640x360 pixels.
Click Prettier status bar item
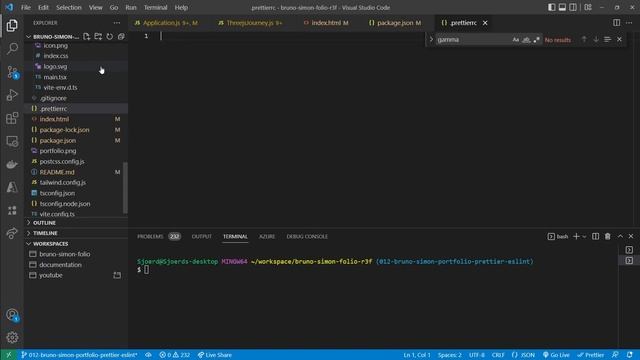[x=591, y=355]
